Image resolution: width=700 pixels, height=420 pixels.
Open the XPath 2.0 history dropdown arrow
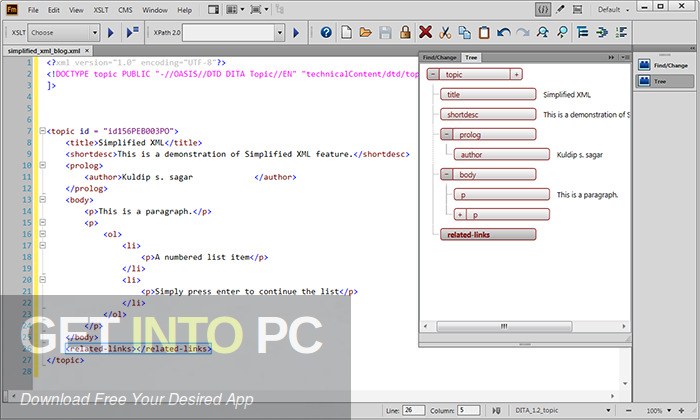coord(280,33)
